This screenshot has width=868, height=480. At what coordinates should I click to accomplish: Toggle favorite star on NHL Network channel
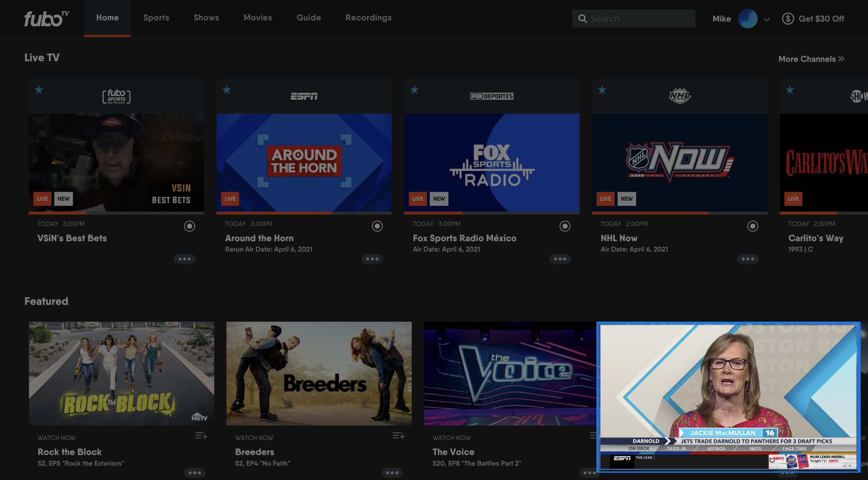(602, 90)
